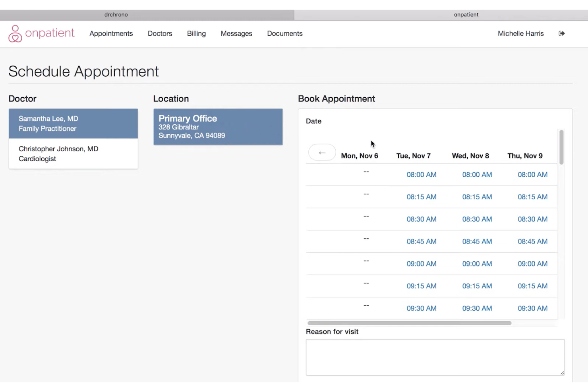The image size is (588, 392).
Task: Click the vertical scrollbar of the date table
Action: tap(561, 147)
